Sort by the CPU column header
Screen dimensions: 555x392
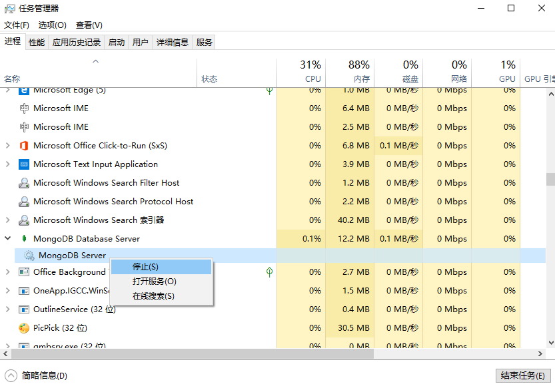click(x=301, y=73)
